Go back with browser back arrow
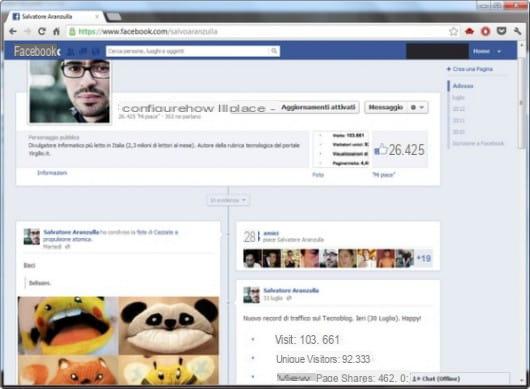Viewport: 530px width, 389px height. tap(13, 31)
